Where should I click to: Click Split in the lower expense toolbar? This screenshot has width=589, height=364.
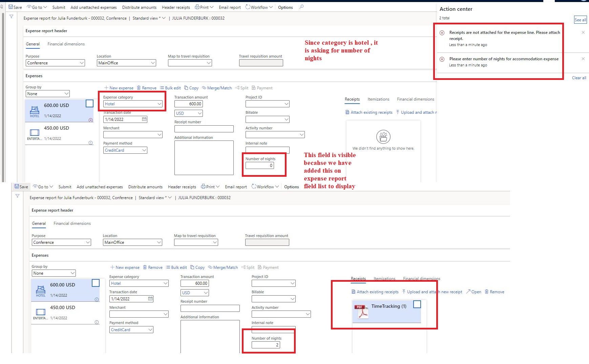click(x=248, y=267)
